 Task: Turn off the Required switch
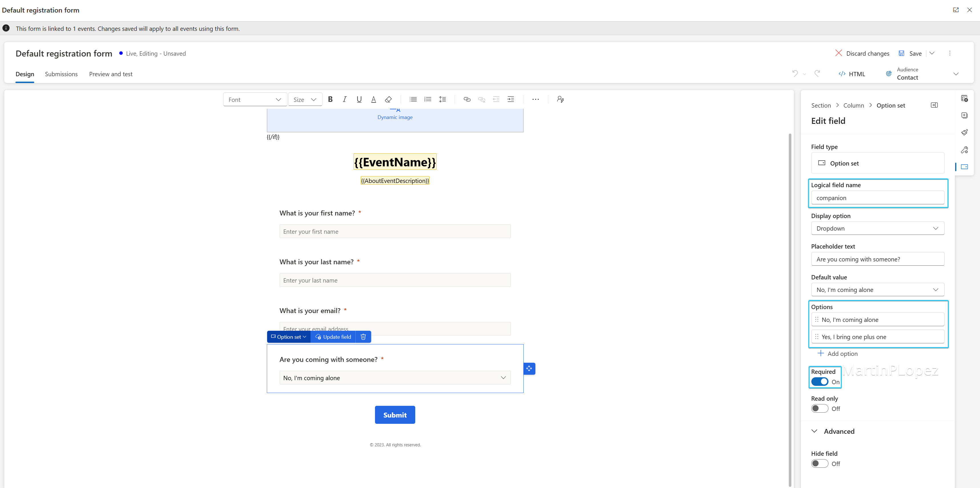(x=820, y=382)
